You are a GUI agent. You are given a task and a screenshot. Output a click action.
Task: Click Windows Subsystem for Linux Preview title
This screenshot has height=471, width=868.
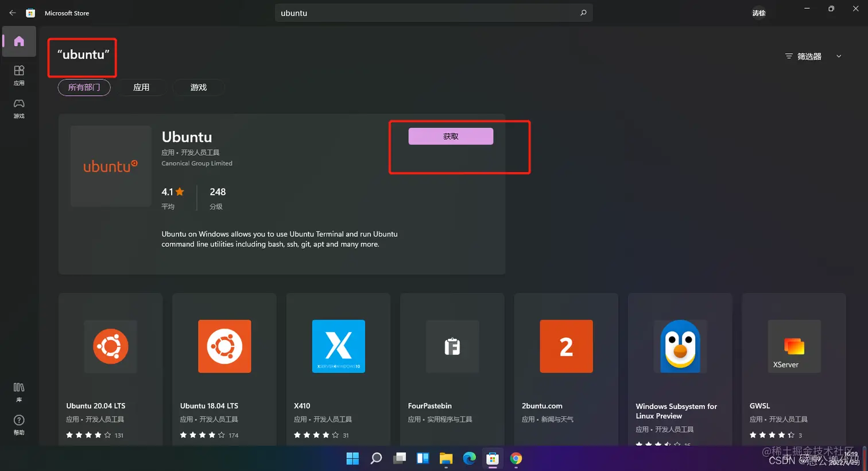(676, 411)
